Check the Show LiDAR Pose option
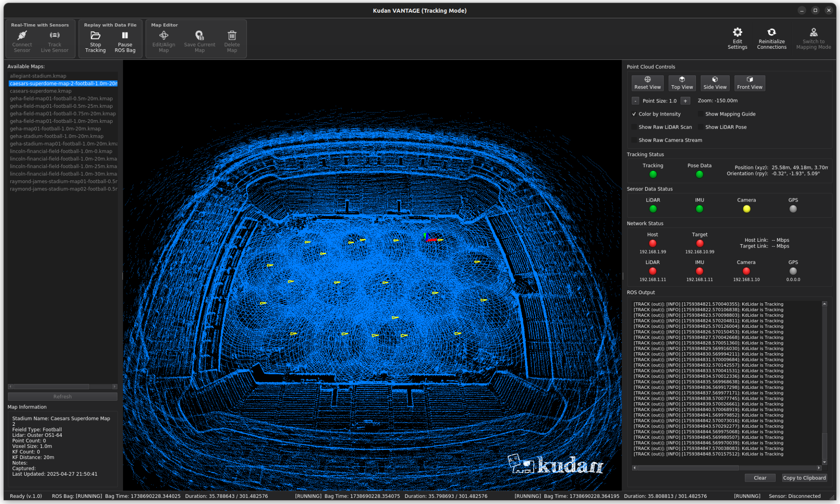This screenshot has width=840, height=504. (x=701, y=127)
